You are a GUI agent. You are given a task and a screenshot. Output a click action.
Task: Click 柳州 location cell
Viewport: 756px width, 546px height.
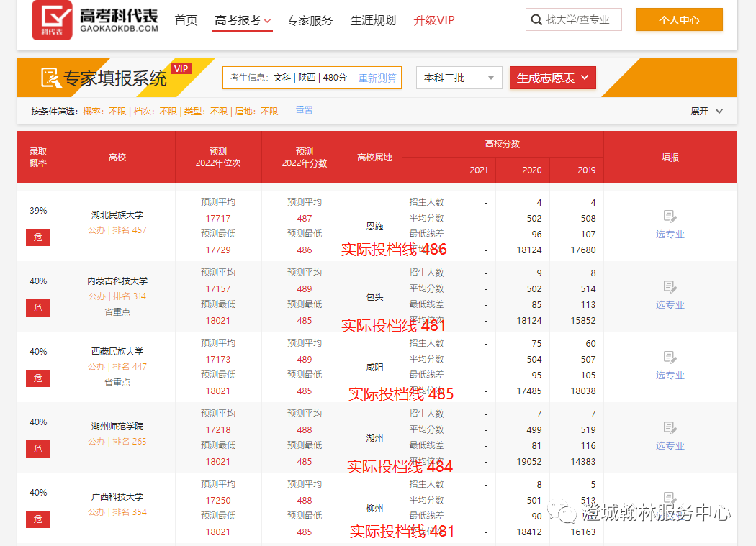pyautogui.click(x=374, y=508)
